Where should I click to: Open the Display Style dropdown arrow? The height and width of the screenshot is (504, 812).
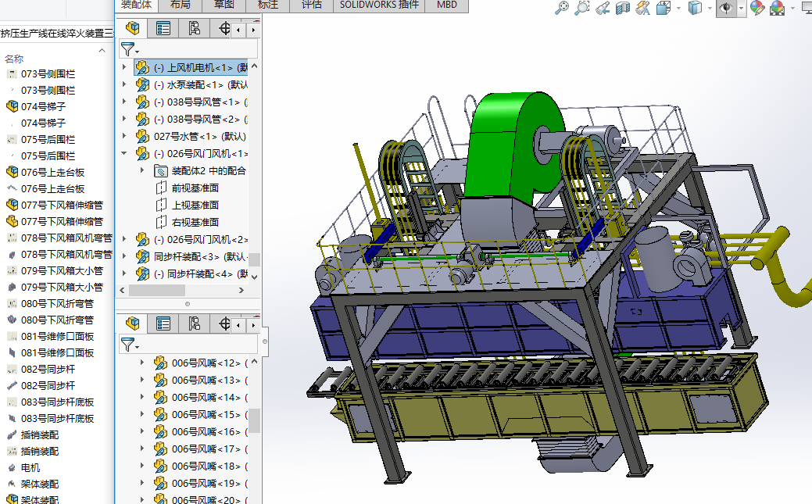(x=710, y=8)
